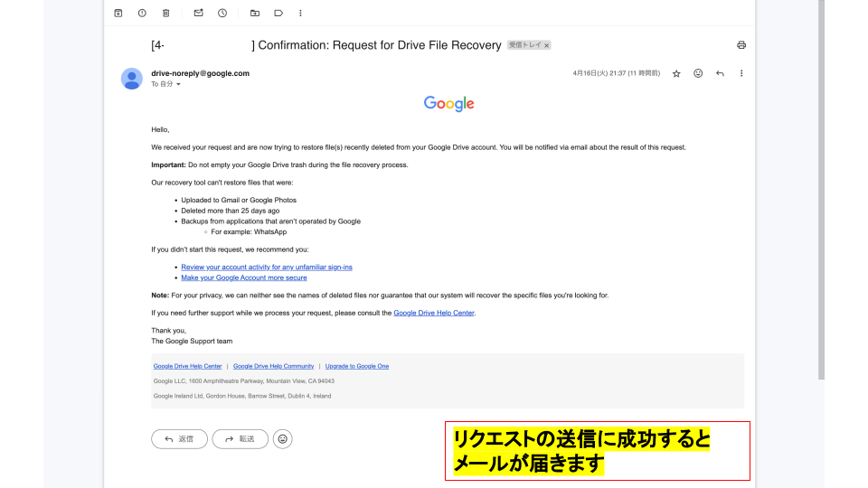The image size is (868, 488).
Task: Expand recipient details next to 'To 自分'
Action: (178, 84)
